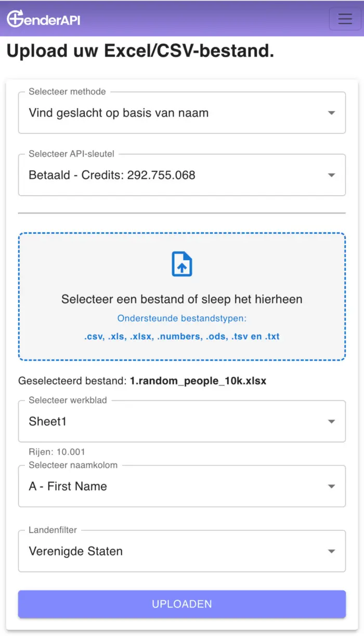
Task: Open the hamburger navigation menu
Action: pos(345,19)
